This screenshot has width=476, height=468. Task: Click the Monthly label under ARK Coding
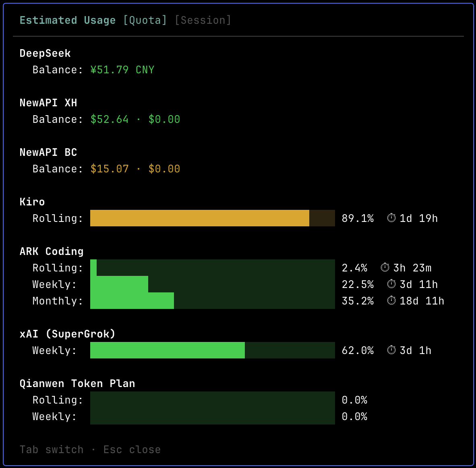pyautogui.click(x=58, y=301)
